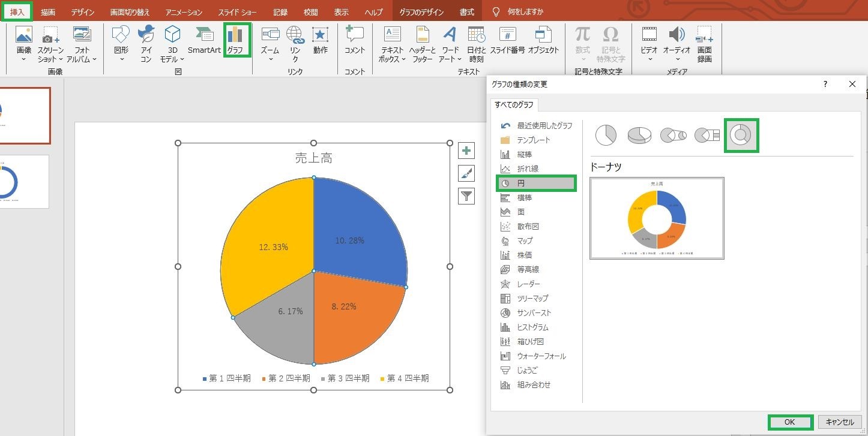Click the SmartArt icon in ribbon
The height and width of the screenshot is (436, 868).
coord(204,41)
